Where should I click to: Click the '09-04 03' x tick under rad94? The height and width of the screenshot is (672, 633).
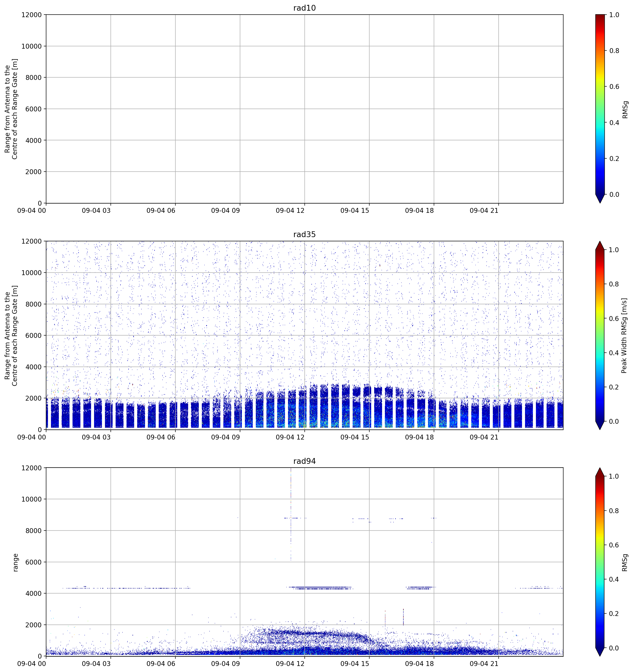[96, 664]
